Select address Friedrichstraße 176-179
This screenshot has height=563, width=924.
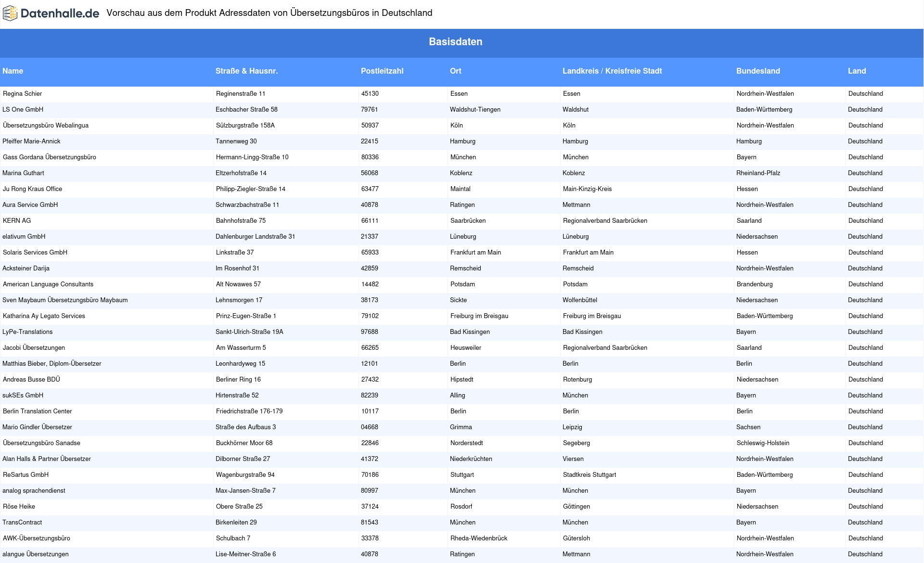click(x=249, y=411)
